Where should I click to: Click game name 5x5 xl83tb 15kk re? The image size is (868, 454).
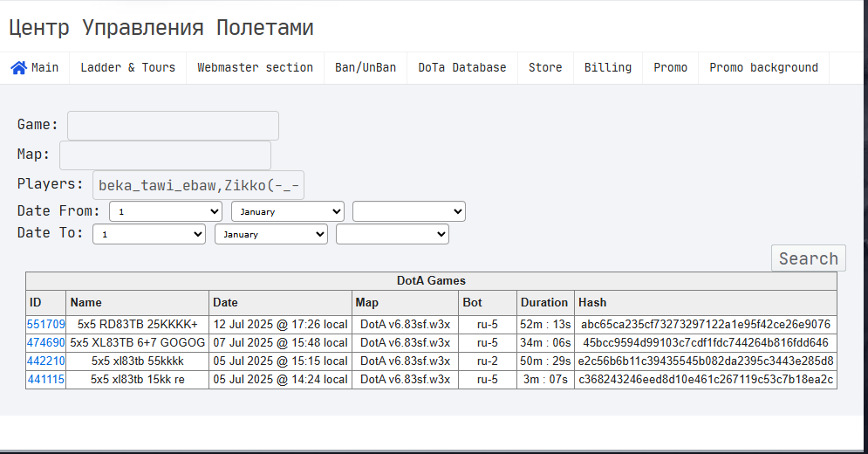pos(137,379)
